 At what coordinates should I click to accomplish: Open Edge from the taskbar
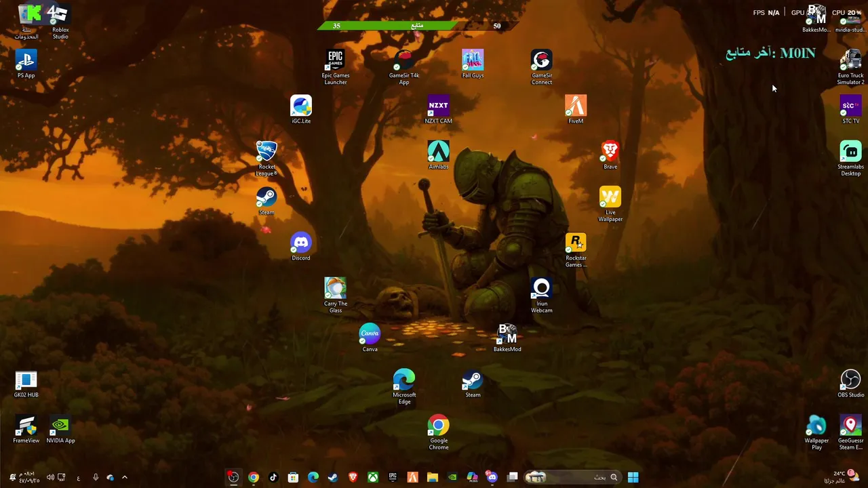coord(313,477)
